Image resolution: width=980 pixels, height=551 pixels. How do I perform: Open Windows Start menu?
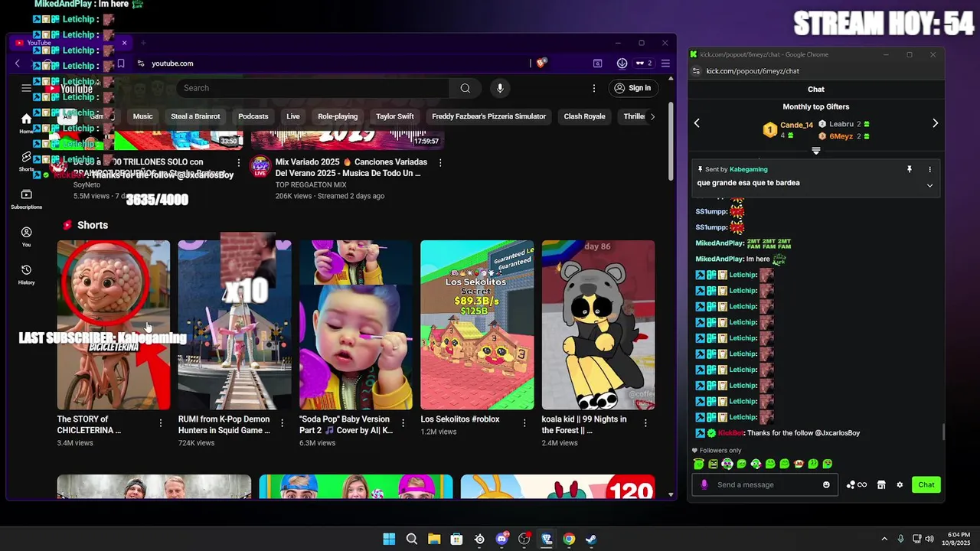tap(389, 539)
